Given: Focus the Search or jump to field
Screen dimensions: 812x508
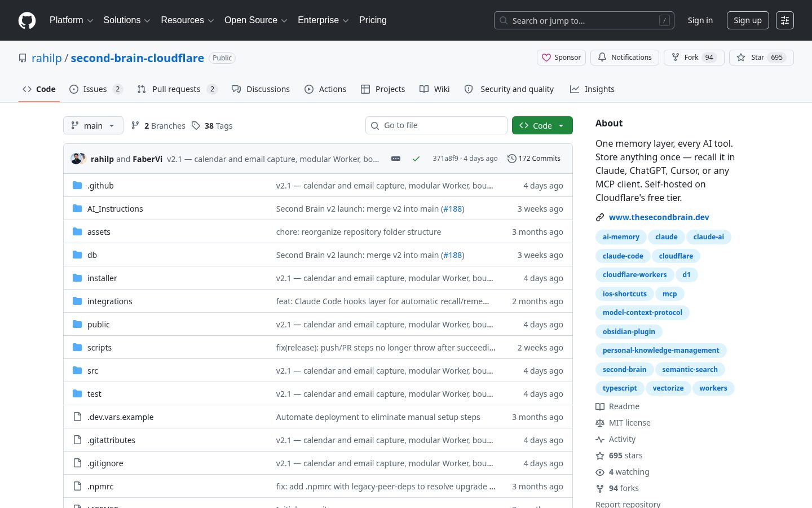Looking at the screenshot, I should [x=584, y=20].
